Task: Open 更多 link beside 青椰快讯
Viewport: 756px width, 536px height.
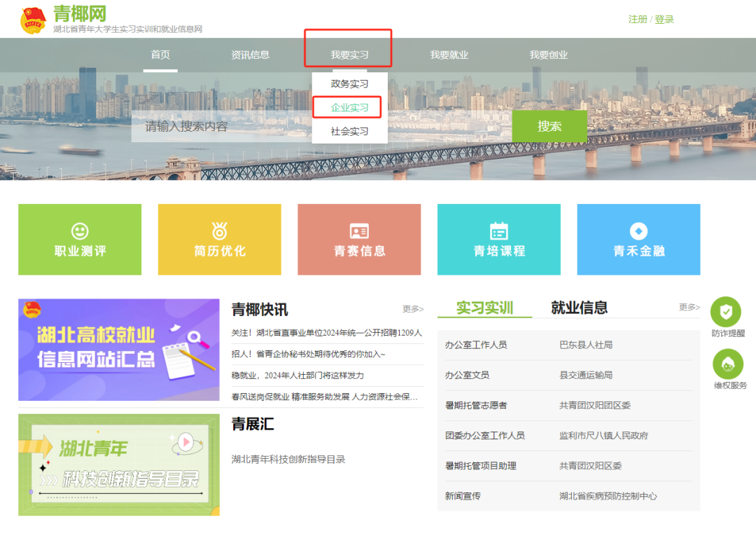Action: click(x=412, y=309)
